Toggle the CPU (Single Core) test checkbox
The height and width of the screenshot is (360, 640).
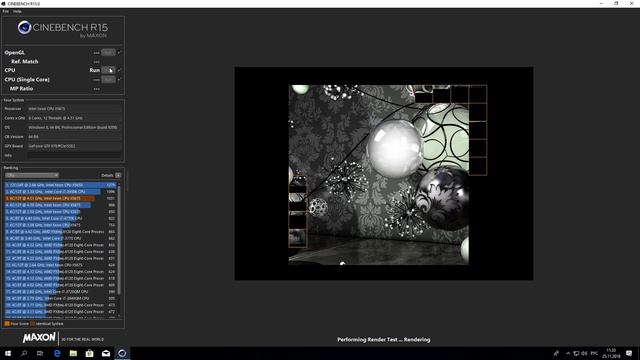click(119, 80)
